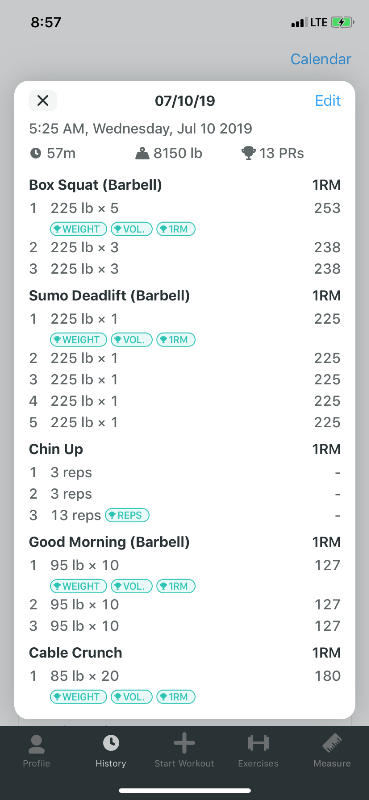369x800 pixels.
Task: Open the Exercises dumbbell tab
Action: tap(258, 743)
